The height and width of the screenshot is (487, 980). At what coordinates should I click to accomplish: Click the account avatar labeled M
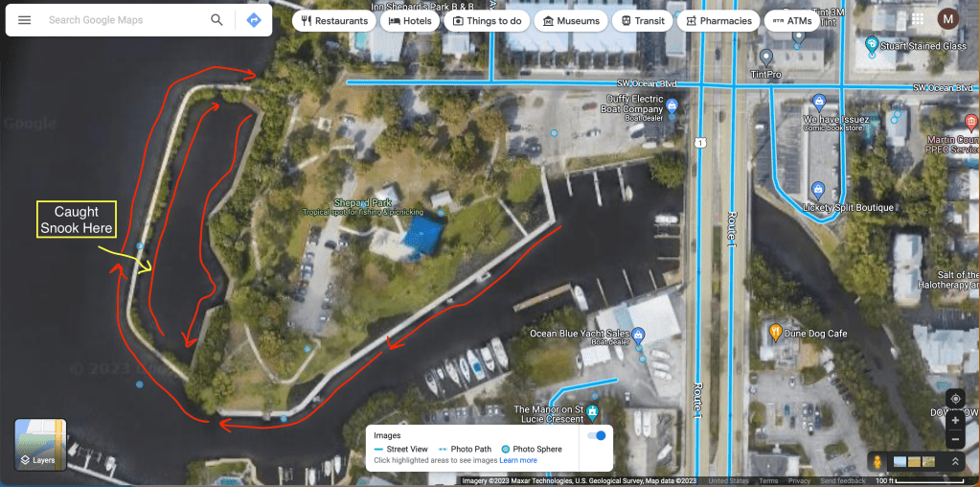click(x=948, y=19)
